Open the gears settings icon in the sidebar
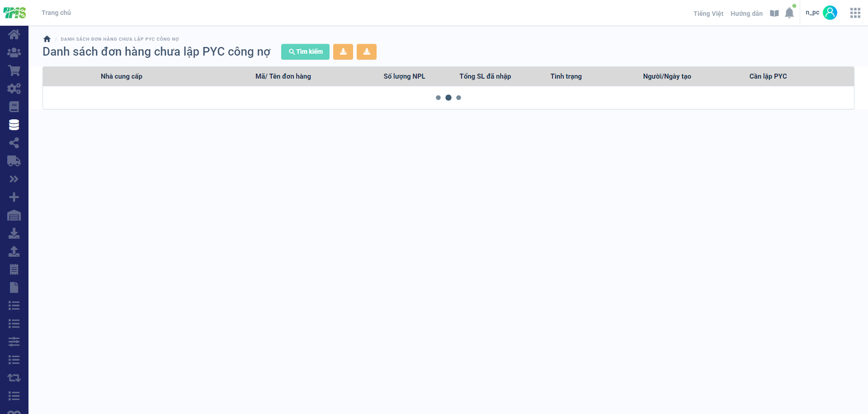This screenshot has width=868, height=414. [x=14, y=89]
